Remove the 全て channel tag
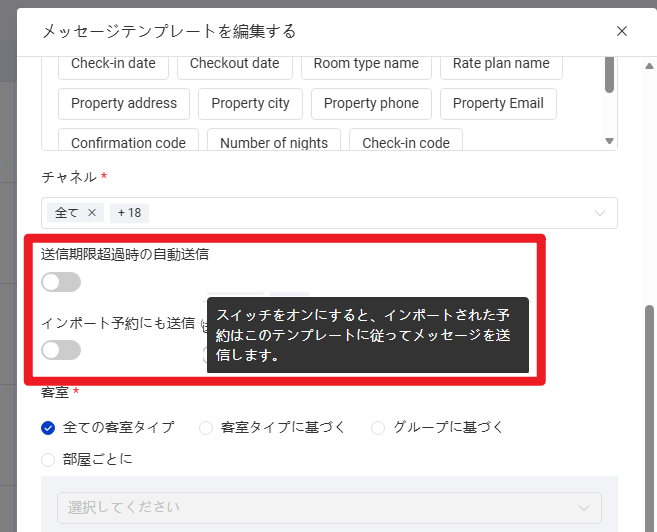The height and width of the screenshot is (532, 657). (92, 213)
